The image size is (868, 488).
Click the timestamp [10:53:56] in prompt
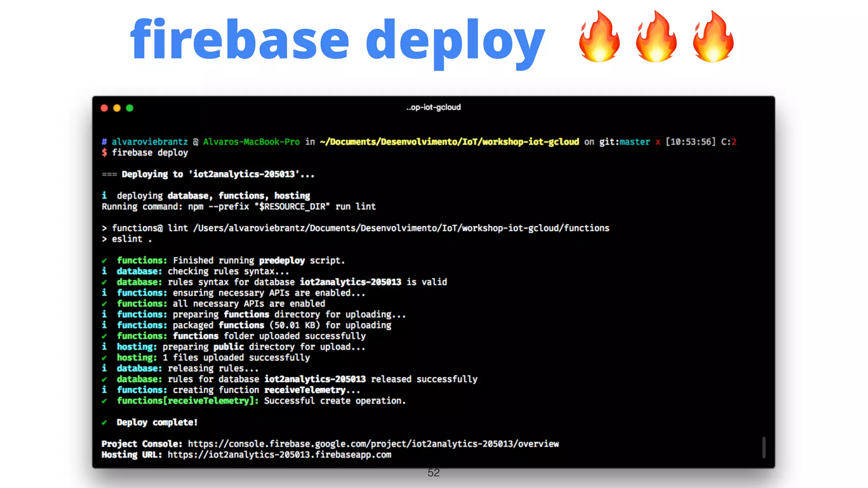[690, 142]
